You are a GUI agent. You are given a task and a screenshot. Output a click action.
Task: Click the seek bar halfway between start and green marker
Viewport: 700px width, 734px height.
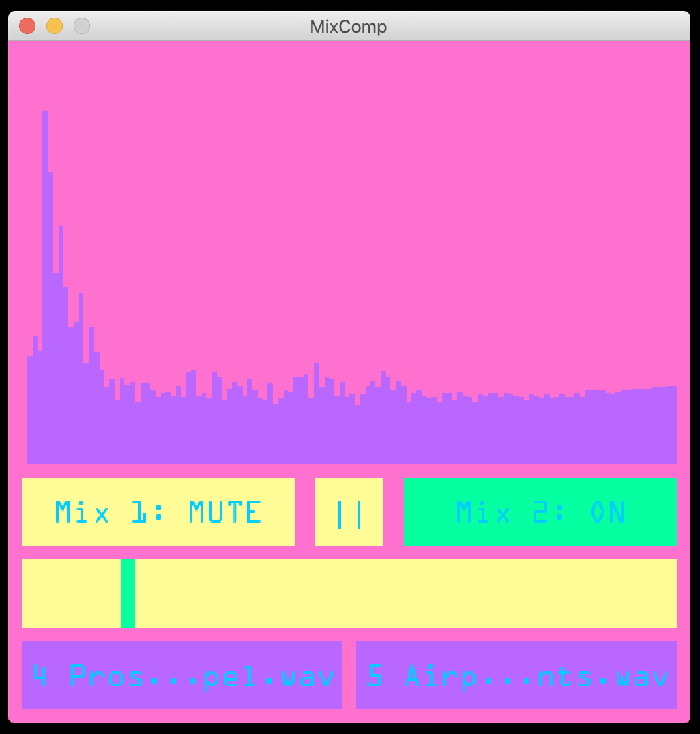click(72, 593)
